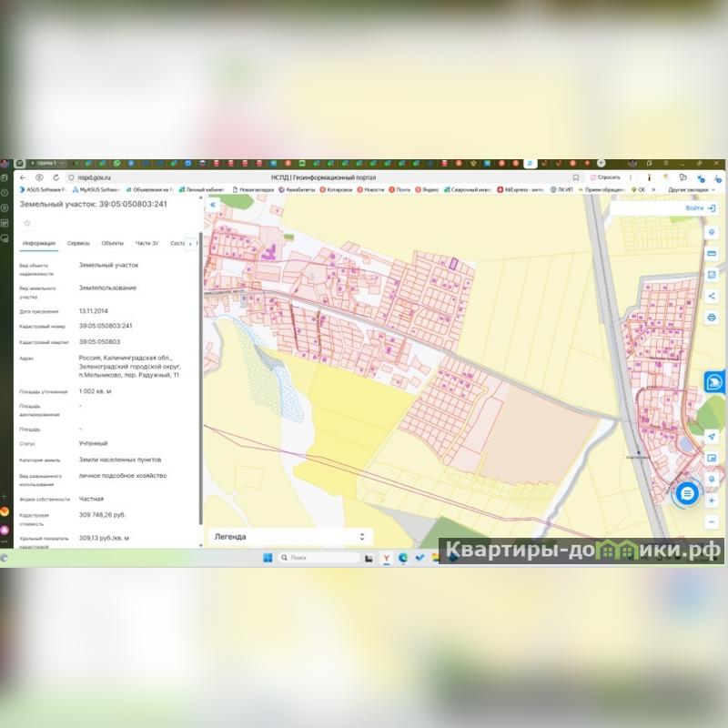Image resolution: width=728 pixels, height=728 pixels.
Task: Click the Спросить button in the browser toolbar
Action: 605,177
